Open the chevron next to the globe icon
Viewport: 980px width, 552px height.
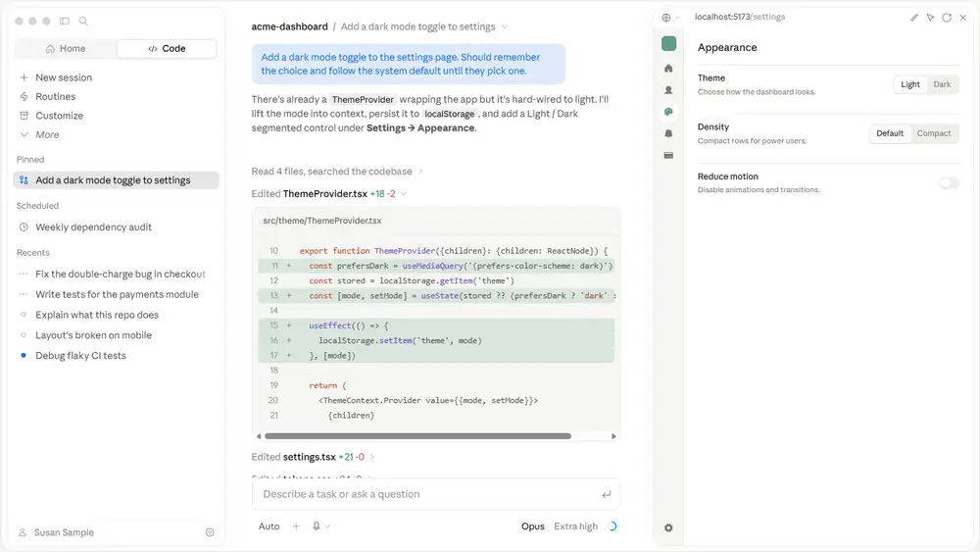click(x=677, y=18)
